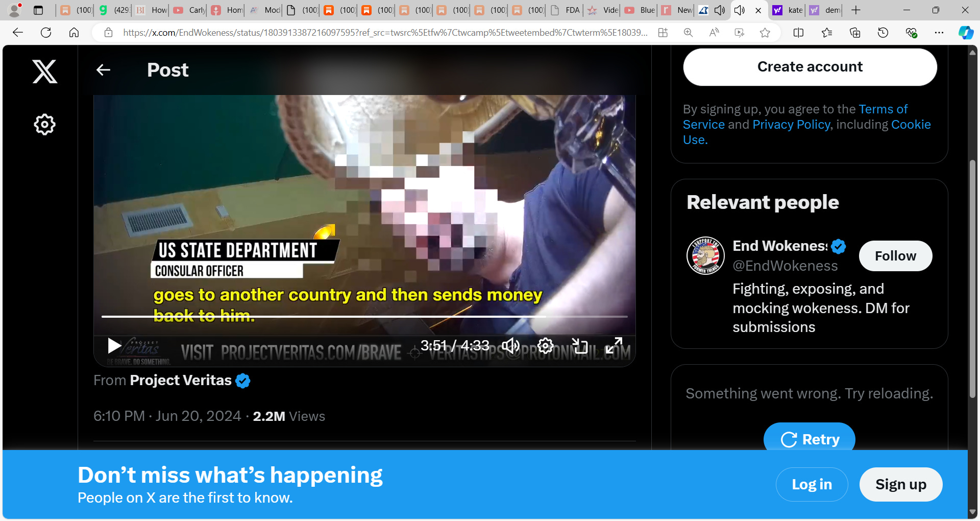Open the Privacy Policy link
Image resolution: width=980 pixels, height=521 pixels.
click(x=791, y=125)
